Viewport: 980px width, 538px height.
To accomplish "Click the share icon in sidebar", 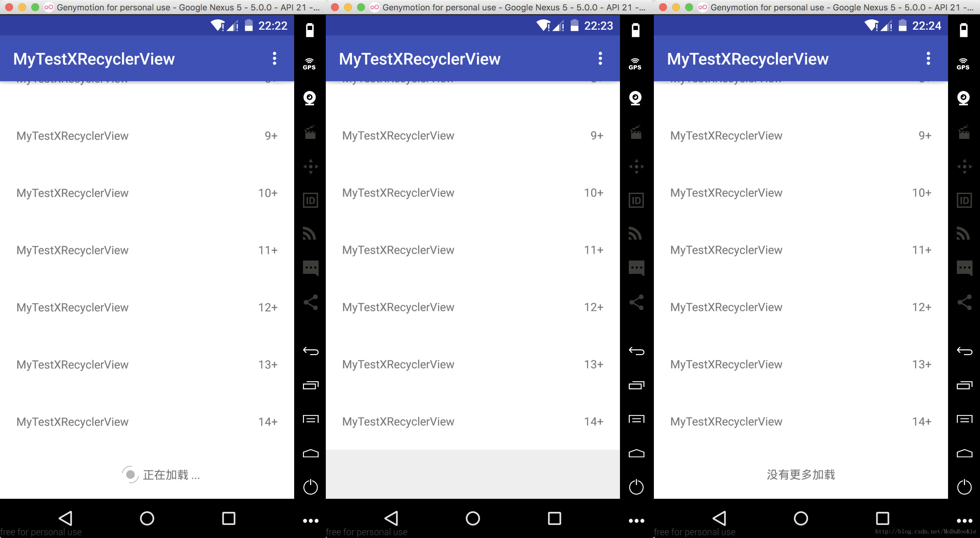I will pyautogui.click(x=309, y=302).
